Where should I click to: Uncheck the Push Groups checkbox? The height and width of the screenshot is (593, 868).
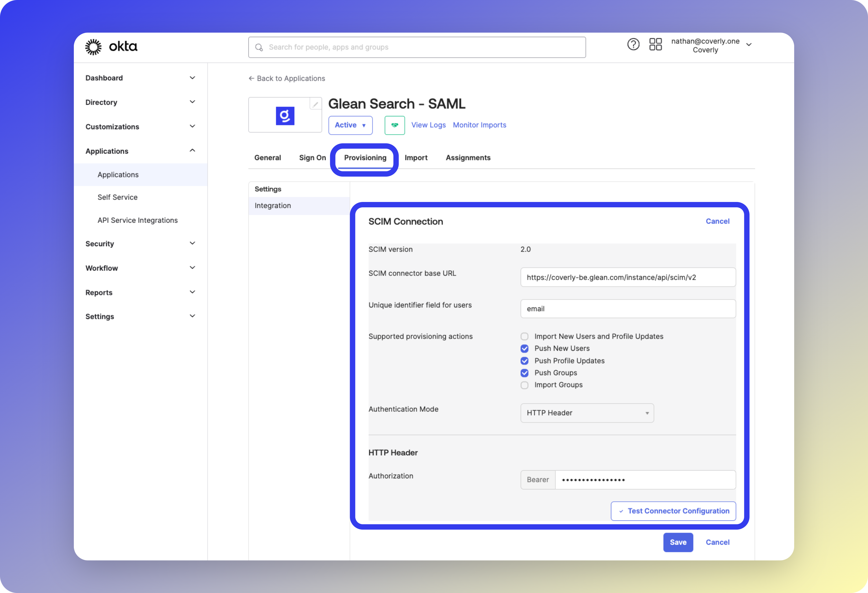click(525, 373)
